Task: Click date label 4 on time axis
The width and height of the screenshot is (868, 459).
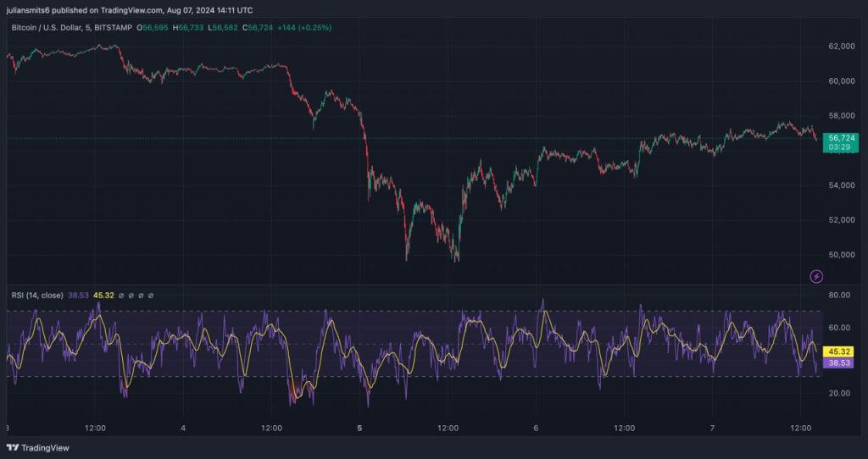Action: click(183, 429)
